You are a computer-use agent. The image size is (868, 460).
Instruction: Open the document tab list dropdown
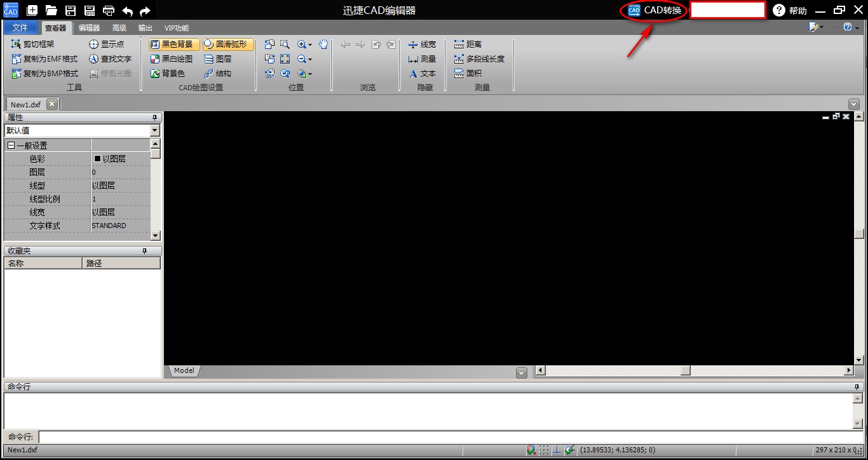pyautogui.click(x=853, y=104)
